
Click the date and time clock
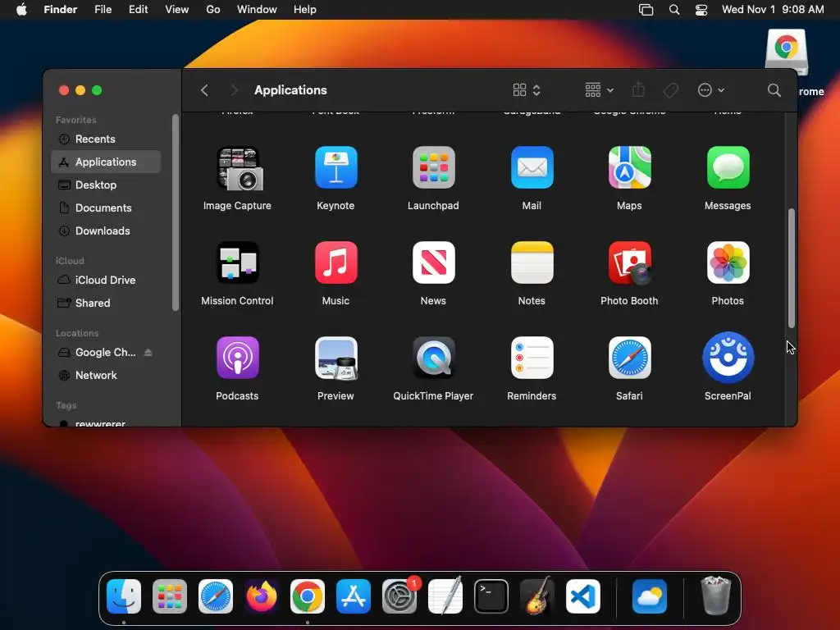(x=773, y=10)
